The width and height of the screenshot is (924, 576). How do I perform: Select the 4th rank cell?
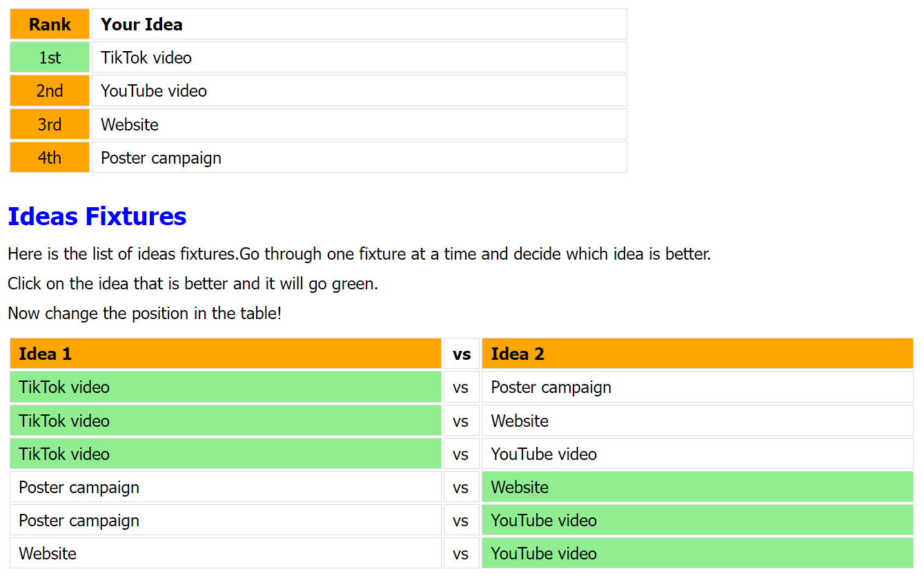[50, 157]
